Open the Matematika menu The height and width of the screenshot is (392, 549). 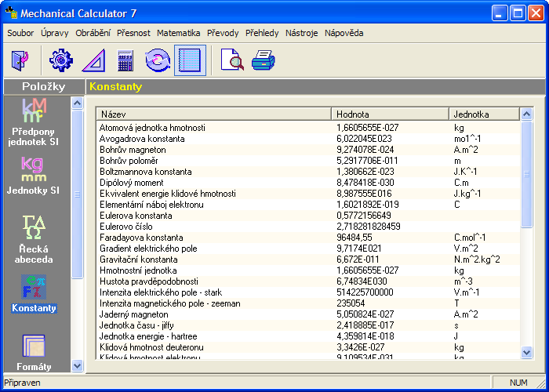coord(179,33)
